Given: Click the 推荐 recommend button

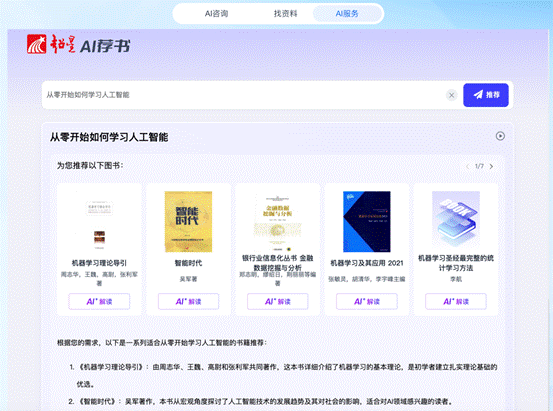Looking at the screenshot, I should (486, 95).
